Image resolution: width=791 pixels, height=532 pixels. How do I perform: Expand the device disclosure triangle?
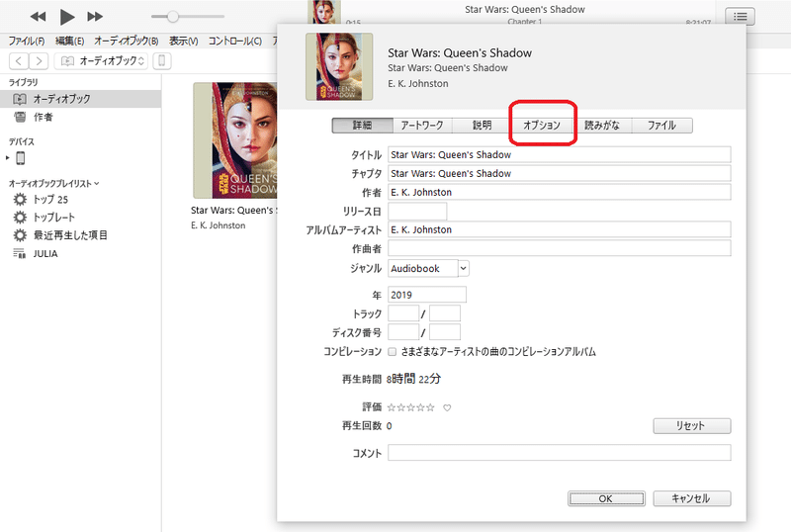(8, 158)
